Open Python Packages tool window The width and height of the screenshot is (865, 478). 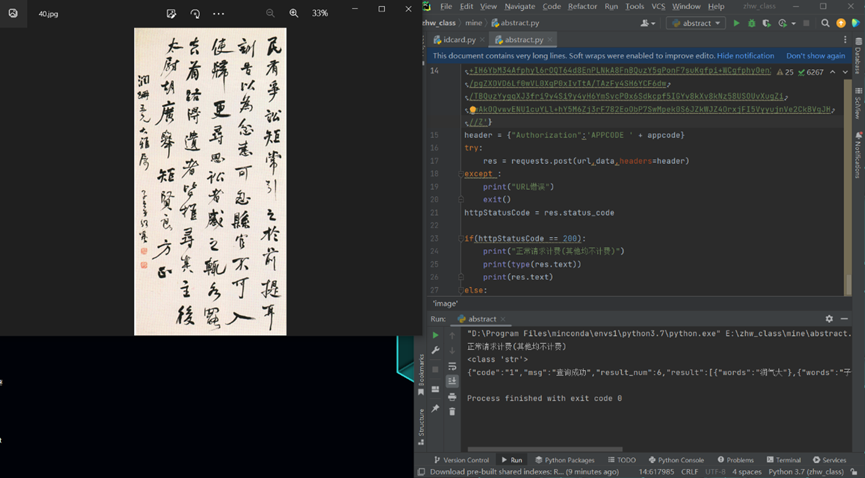[x=564, y=460]
